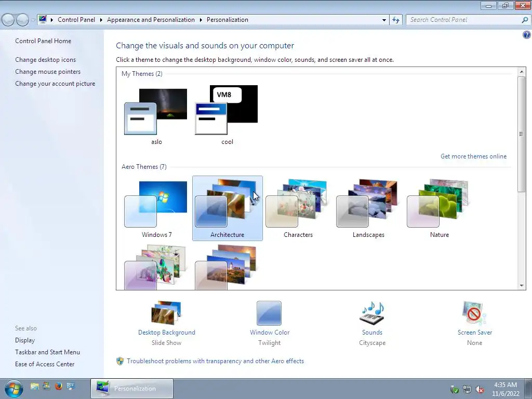Go to Control Panel Home
Image resolution: width=532 pixels, height=399 pixels.
43,41
